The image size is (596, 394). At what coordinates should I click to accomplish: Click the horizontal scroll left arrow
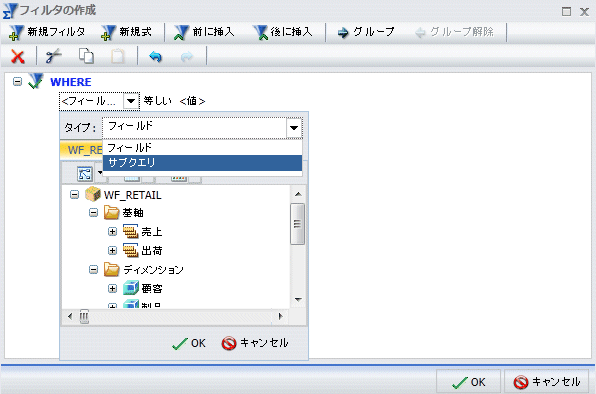(x=70, y=316)
